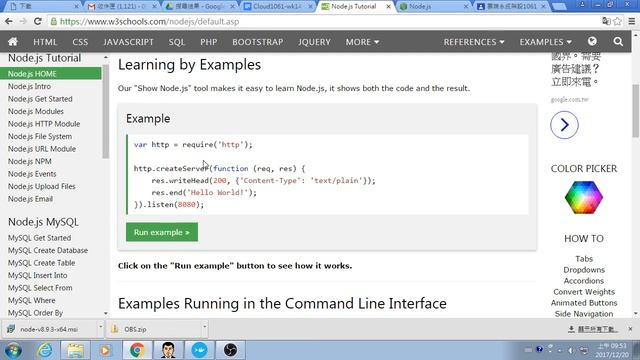Open the globe translate icon in navbar
This screenshot has width=640, height=360.
tap(592, 41)
